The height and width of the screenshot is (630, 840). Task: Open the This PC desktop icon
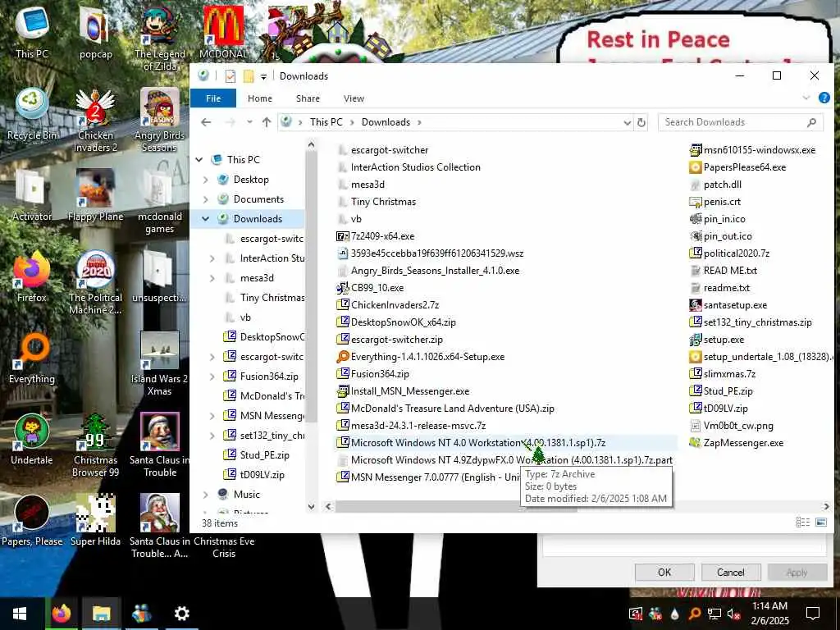click(x=32, y=31)
